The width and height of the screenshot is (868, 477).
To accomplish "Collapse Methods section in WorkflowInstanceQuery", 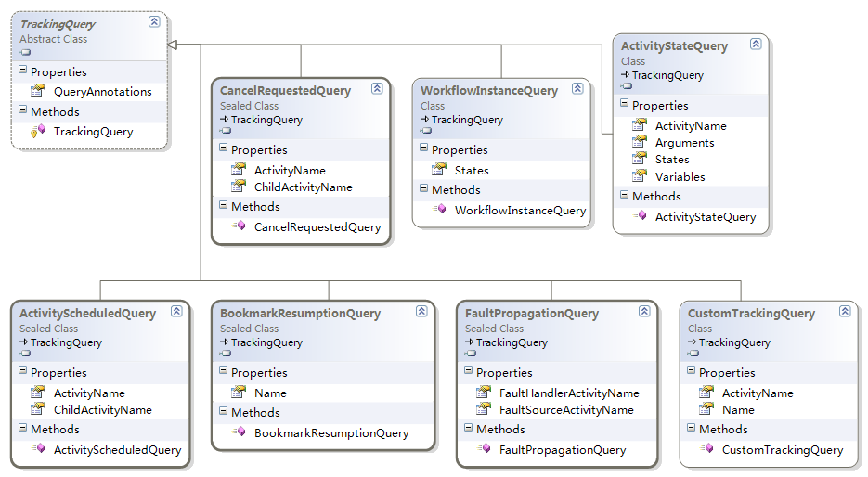I will [x=423, y=188].
